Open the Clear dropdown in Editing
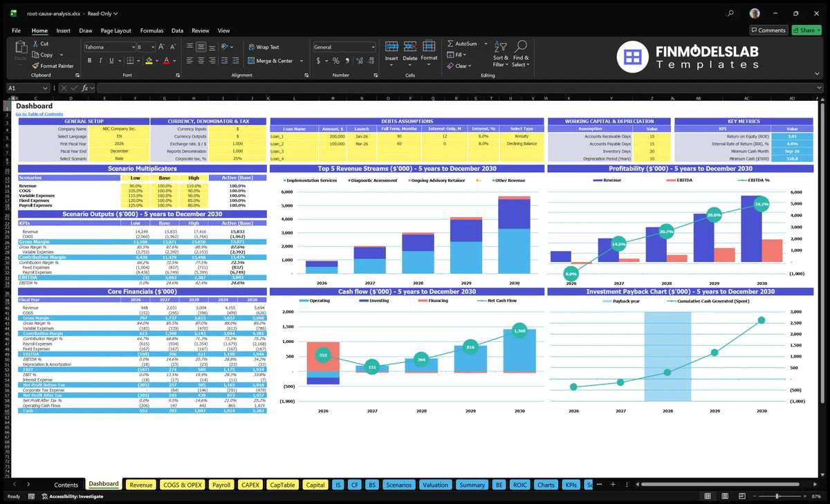The image size is (830, 504). [459, 66]
